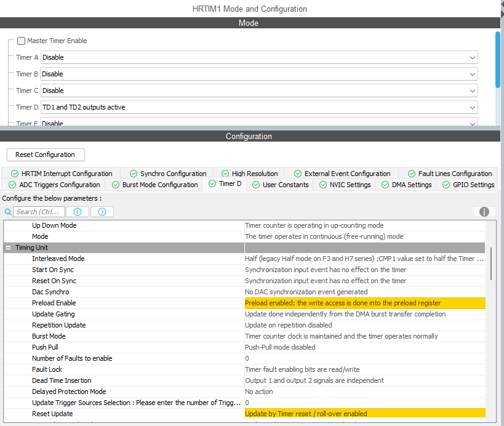
Task: Click the parameter list vertical scrollbar
Action: [x=491, y=263]
